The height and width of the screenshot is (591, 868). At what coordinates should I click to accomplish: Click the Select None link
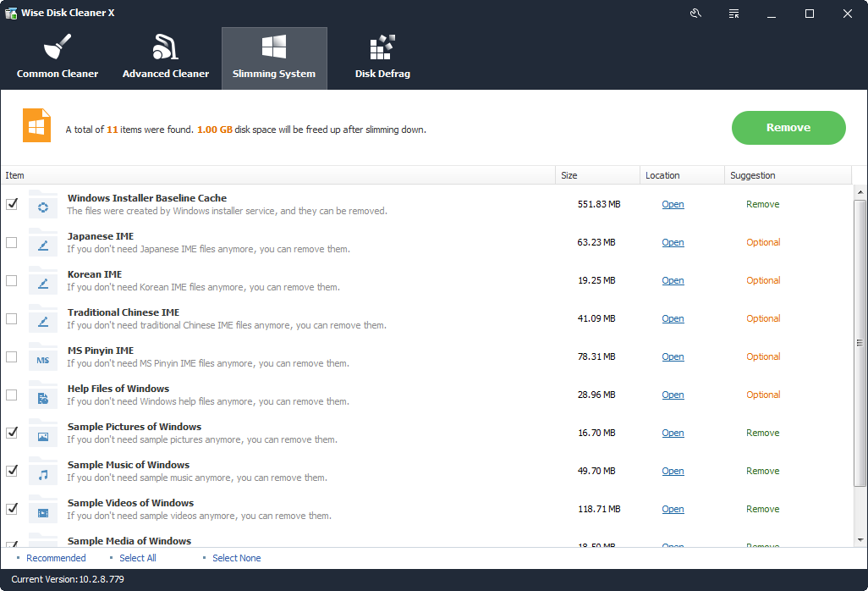tap(236, 558)
